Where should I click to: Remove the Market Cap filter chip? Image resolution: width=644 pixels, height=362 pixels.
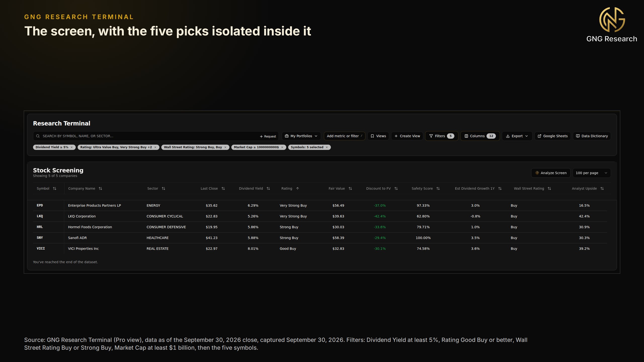point(282,147)
